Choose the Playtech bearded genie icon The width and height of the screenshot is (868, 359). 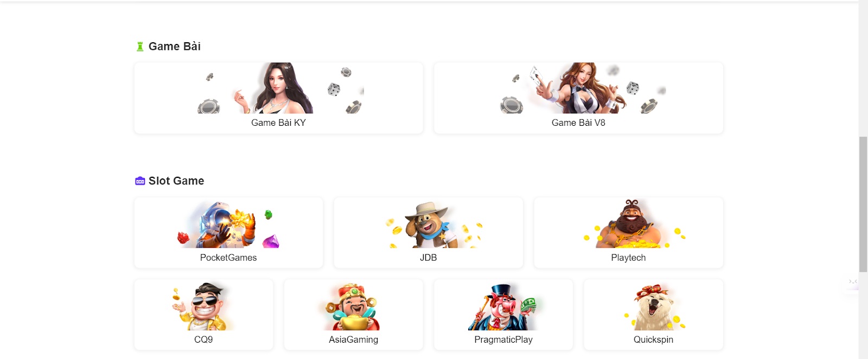[x=628, y=225]
